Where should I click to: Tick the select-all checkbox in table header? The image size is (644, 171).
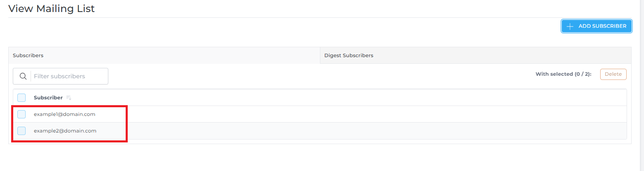21,98
